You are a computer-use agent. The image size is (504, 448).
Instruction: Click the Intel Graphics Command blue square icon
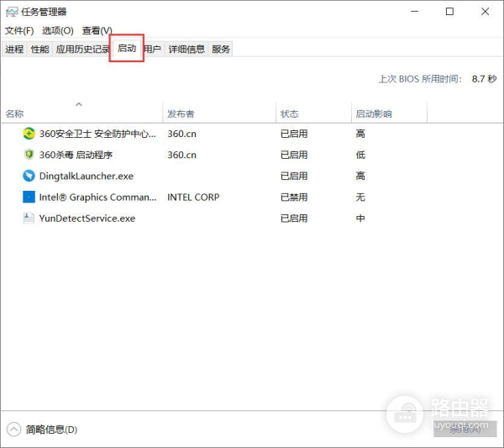[x=29, y=197]
